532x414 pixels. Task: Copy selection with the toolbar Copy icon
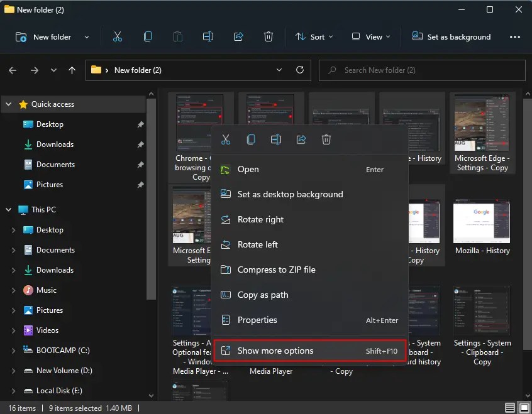(148, 36)
